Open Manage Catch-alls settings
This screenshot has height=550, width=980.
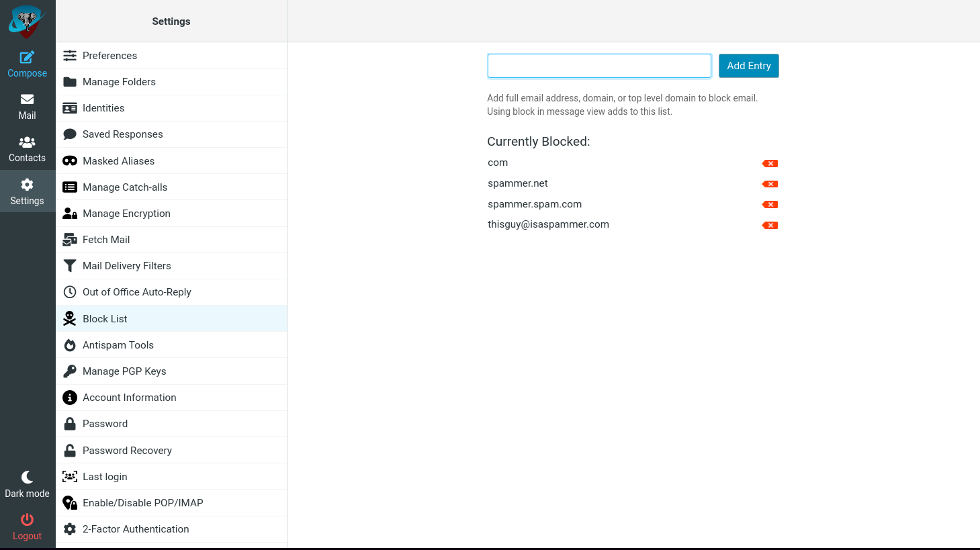125,187
